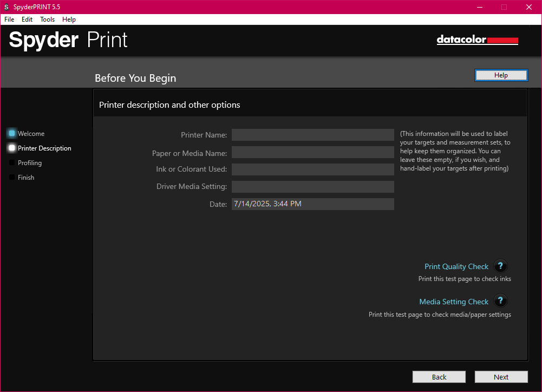This screenshot has width=542, height=392.
Task: Jump to the Welcome step label
Action: (x=31, y=134)
